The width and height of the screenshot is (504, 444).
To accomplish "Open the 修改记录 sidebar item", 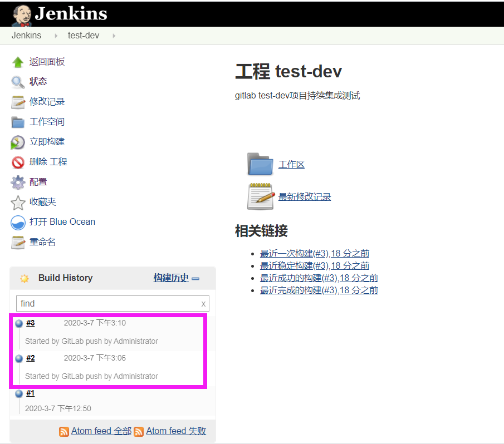I will tap(47, 101).
